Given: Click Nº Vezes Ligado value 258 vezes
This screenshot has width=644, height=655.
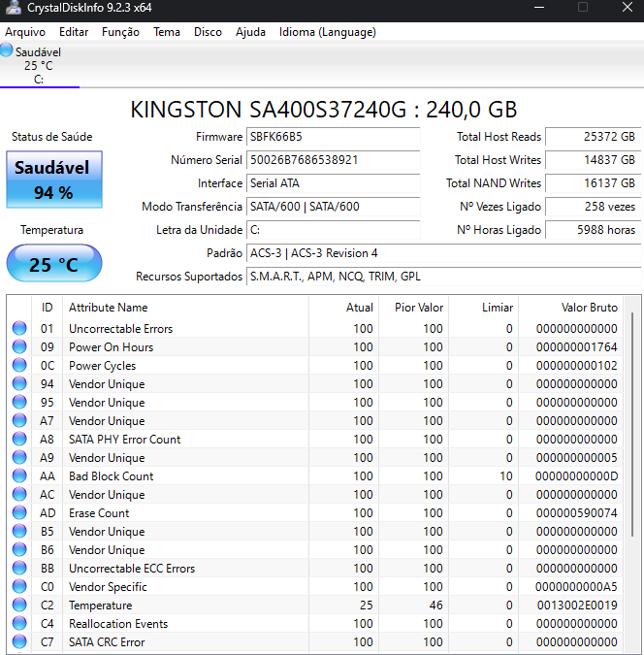Looking at the screenshot, I should coord(593,207).
